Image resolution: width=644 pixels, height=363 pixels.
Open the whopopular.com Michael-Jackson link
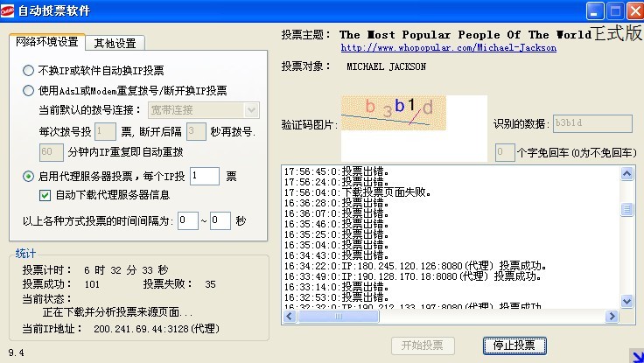[448, 48]
